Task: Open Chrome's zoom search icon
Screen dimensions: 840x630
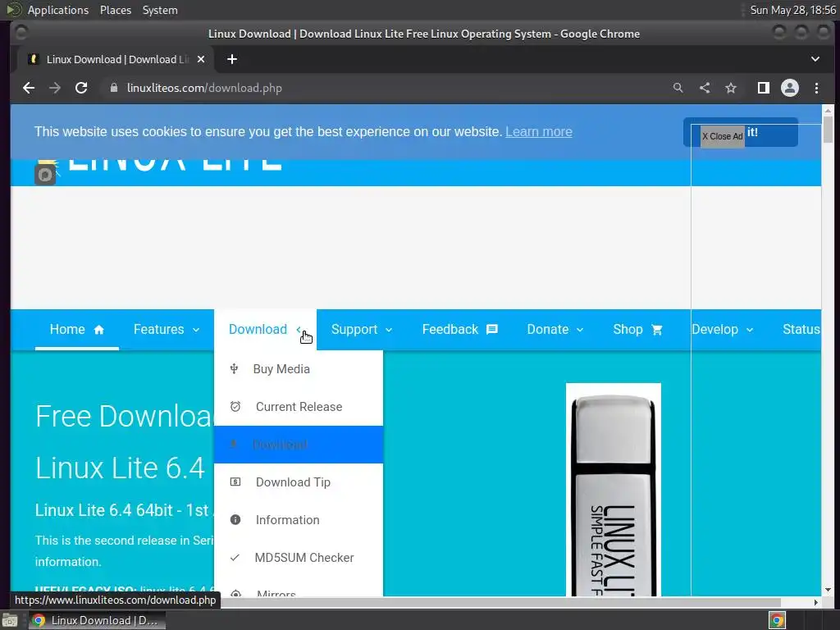Action: (x=678, y=88)
